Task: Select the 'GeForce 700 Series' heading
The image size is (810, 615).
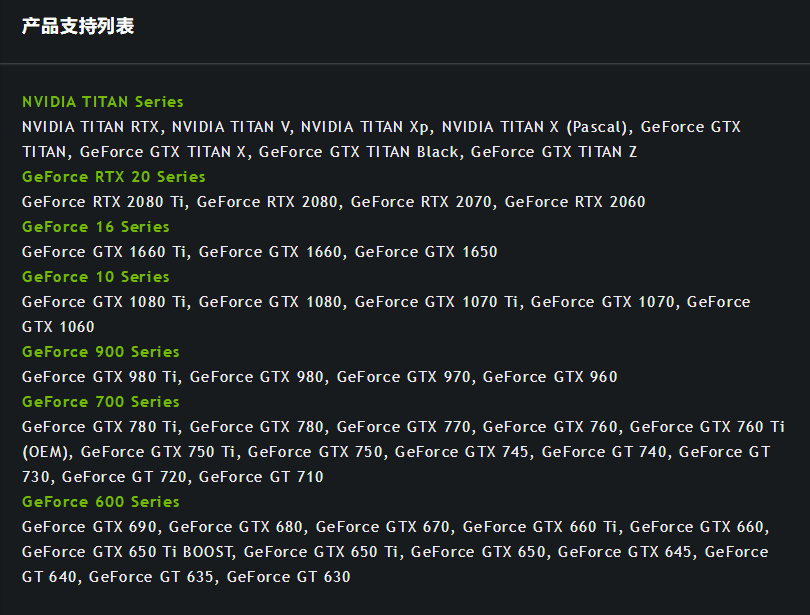Action: tap(101, 402)
